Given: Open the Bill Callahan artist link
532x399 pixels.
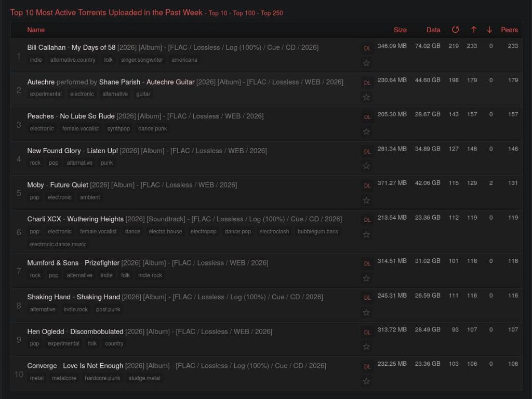Looking at the screenshot, I should tap(46, 47).
